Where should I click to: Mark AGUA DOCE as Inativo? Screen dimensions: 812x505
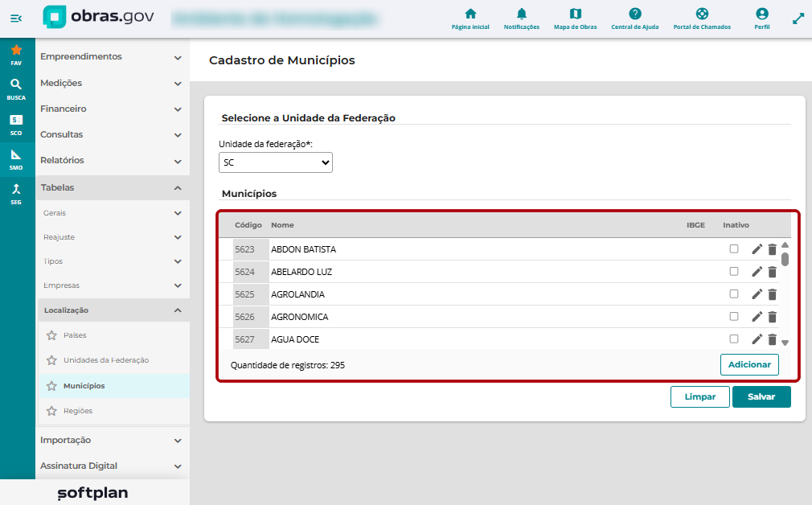[734, 339]
